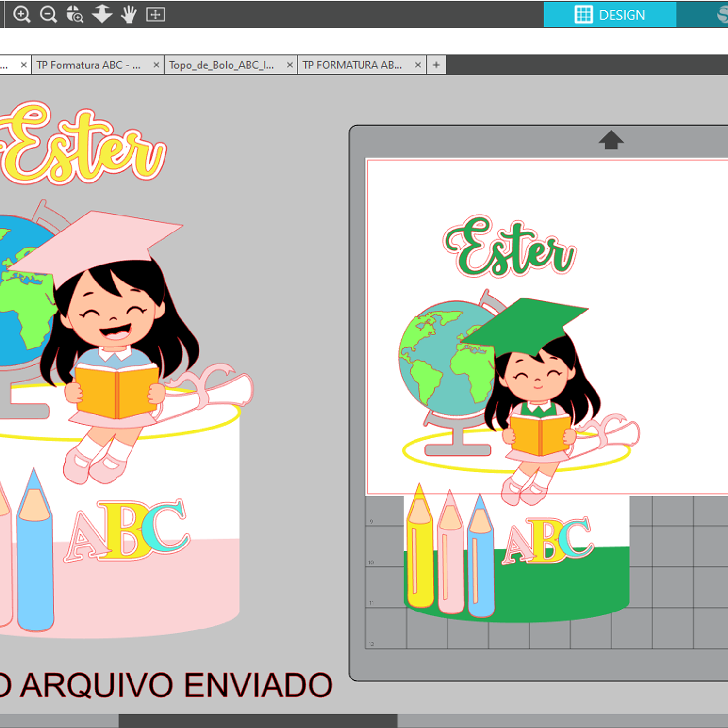This screenshot has width=728, height=728.
Task: Choose the Drag Zoom arrow tool
Action: (x=102, y=15)
